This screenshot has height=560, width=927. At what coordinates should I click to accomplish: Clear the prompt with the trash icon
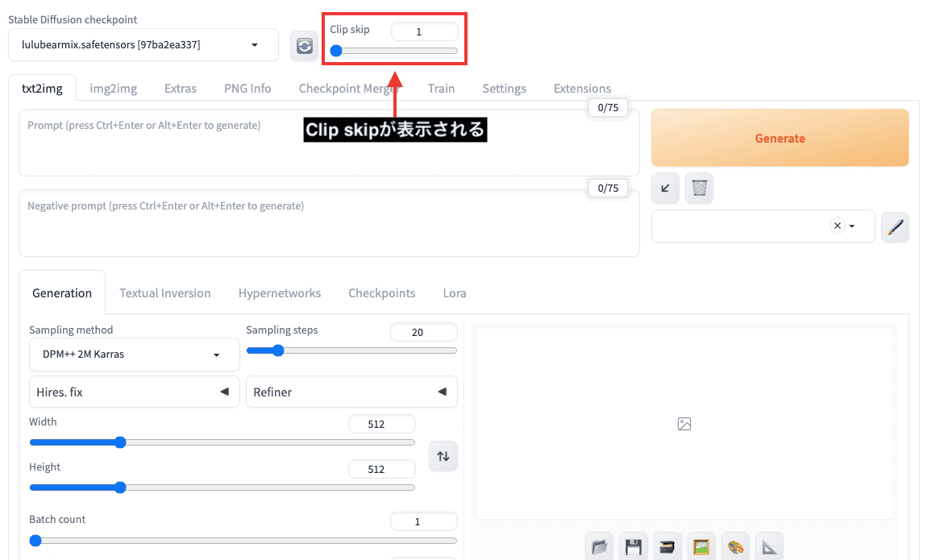click(700, 189)
